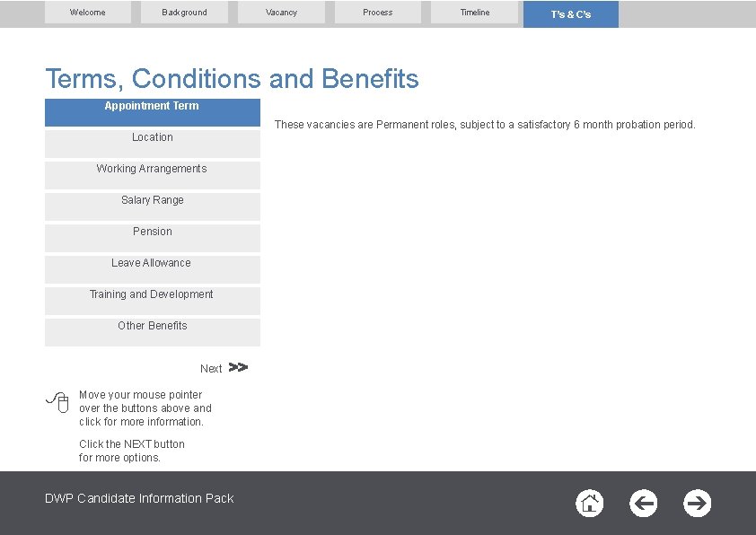Viewport: 756px width, 535px height.
Task: View the Pension information
Action: click(152, 237)
